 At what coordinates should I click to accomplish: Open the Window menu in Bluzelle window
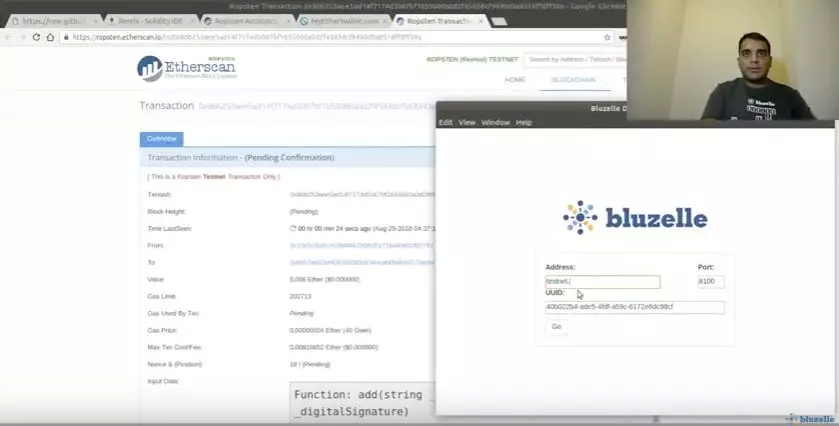pos(495,123)
